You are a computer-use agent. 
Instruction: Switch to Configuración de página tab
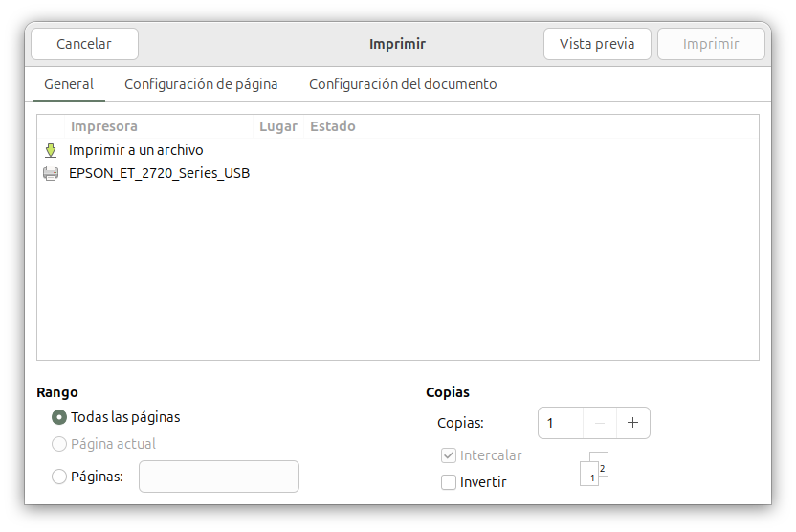201,84
